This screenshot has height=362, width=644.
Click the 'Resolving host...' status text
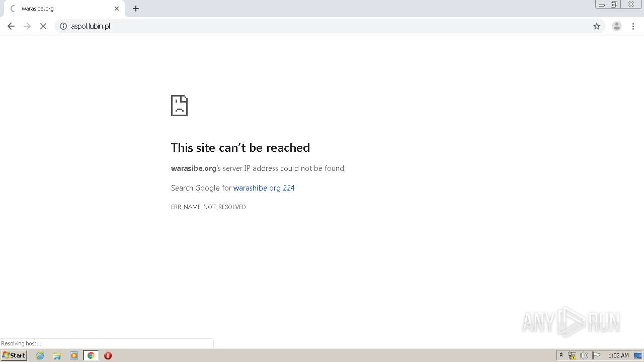click(21, 343)
